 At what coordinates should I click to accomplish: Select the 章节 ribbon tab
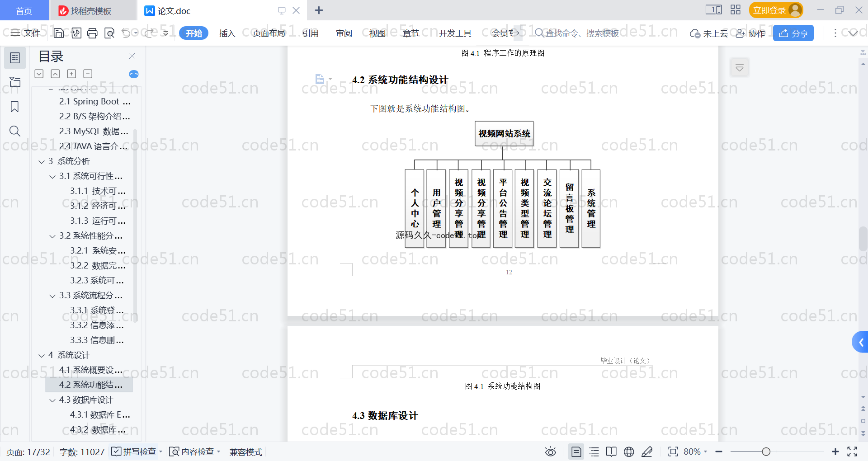(x=410, y=33)
